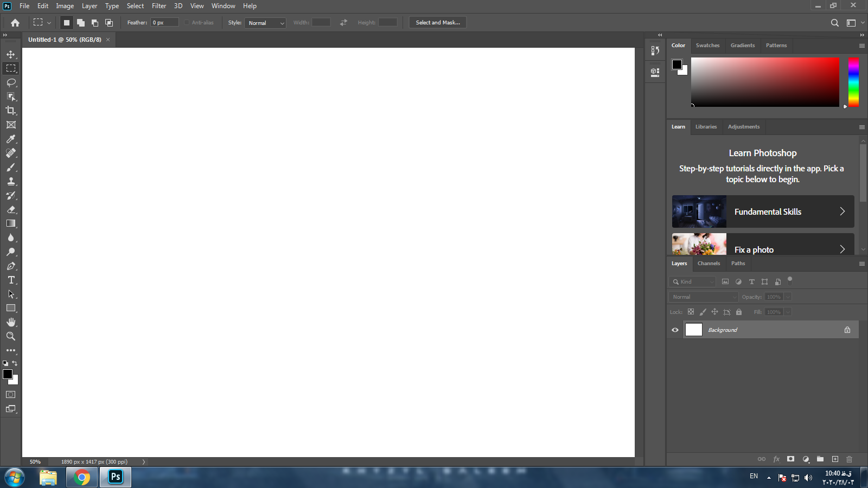Image resolution: width=868 pixels, height=488 pixels.
Task: Click the Create new layer icon
Action: [835, 459]
